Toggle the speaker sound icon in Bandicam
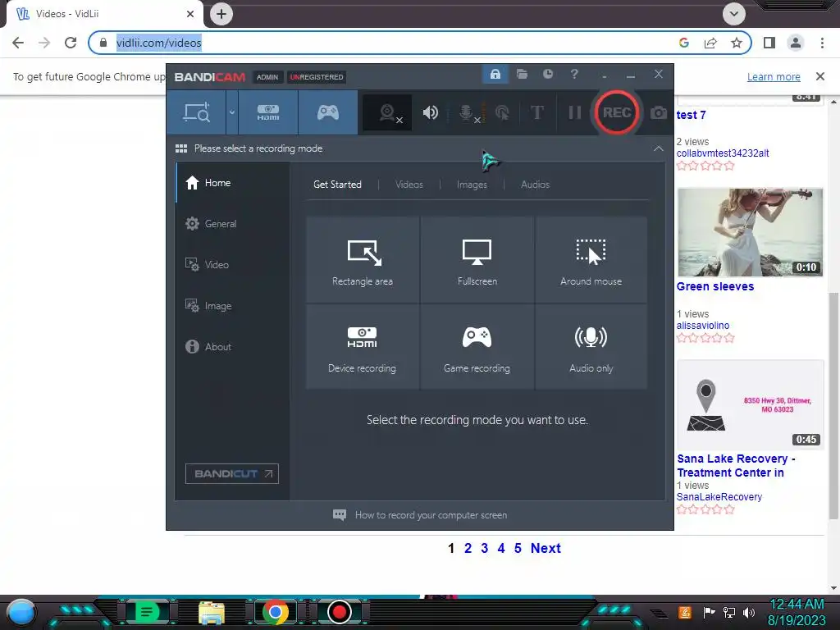Screen dimensions: 840x630 (430, 112)
